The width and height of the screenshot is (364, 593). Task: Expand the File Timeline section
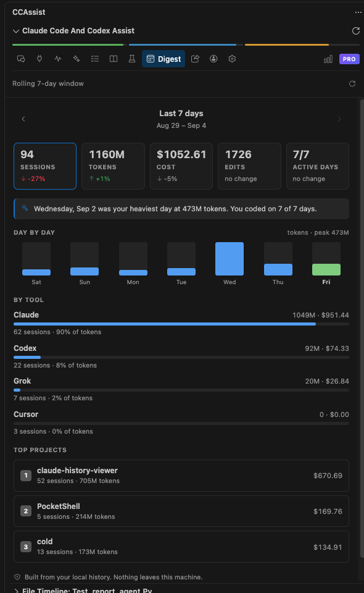pyautogui.click(x=16, y=591)
